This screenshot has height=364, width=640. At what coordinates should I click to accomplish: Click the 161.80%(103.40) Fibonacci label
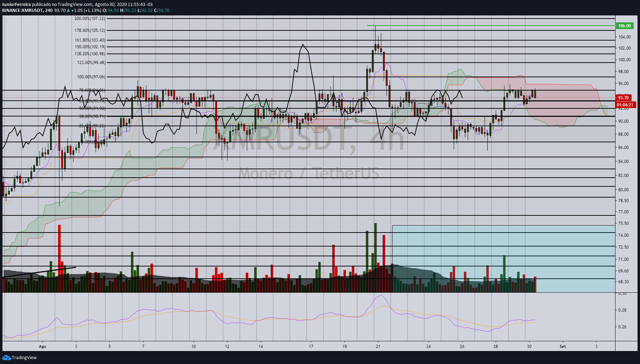pyautogui.click(x=90, y=40)
